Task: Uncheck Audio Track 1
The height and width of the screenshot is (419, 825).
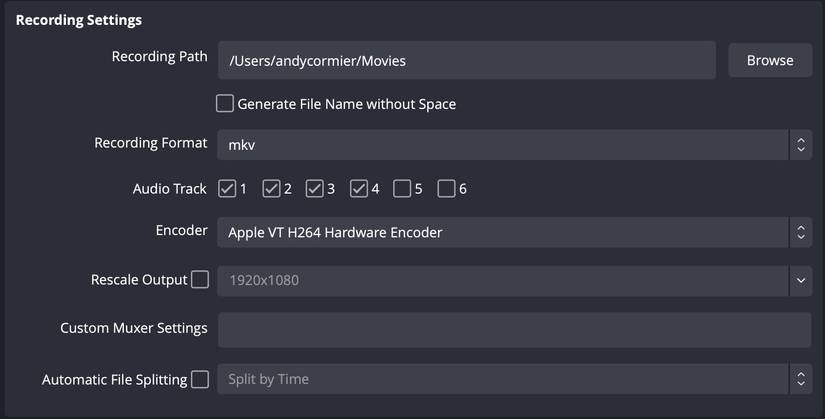Action: coord(227,188)
